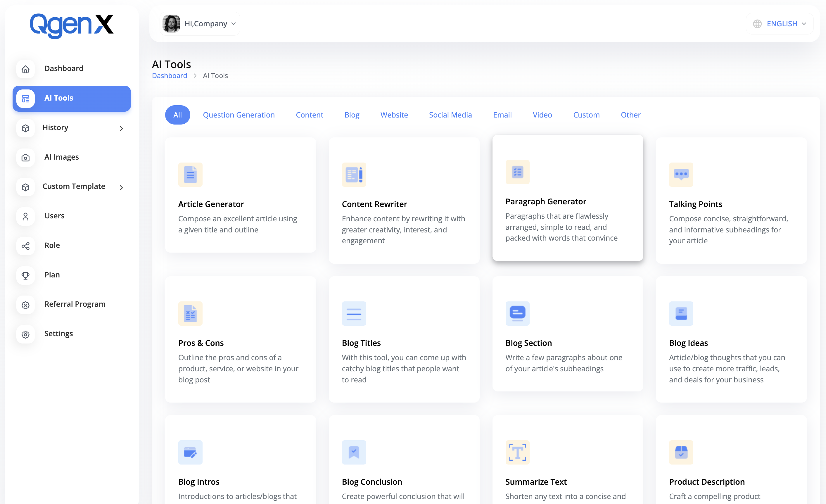826x504 pixels.
Task: Click the Blog Intros heading
Action: (x=199, y=481)
